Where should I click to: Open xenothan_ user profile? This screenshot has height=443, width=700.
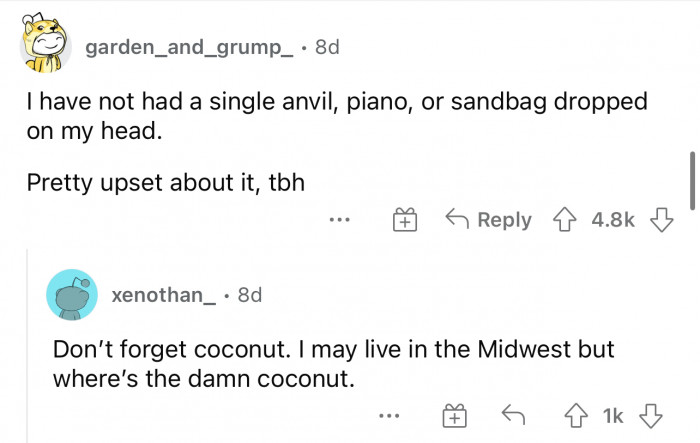pos(163,296)
